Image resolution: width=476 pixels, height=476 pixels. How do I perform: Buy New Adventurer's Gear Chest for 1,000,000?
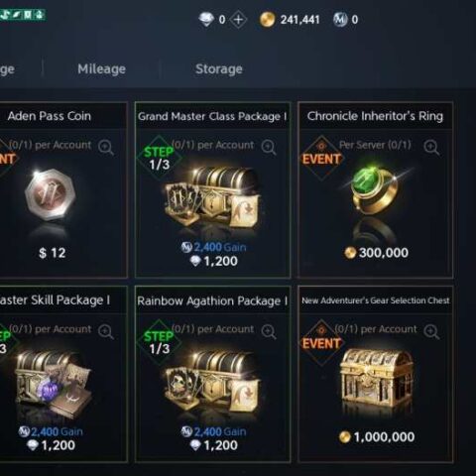[x=377, y=437]
